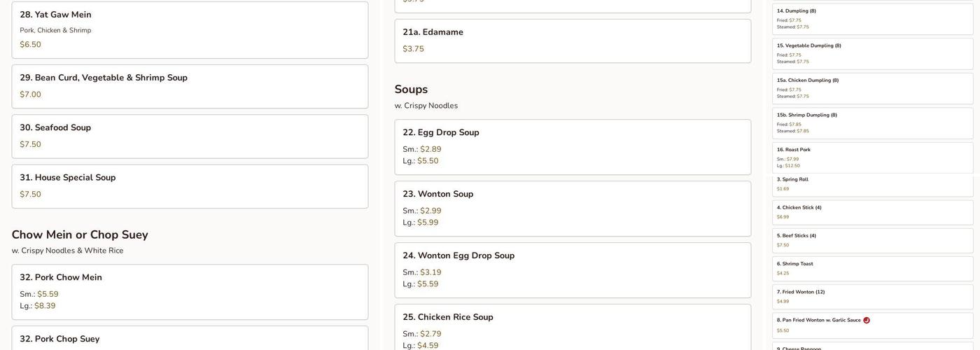980x350 pixels.
Task: Click the spicy icon beside Pan Fried Wonton
Action: (867, 321)
